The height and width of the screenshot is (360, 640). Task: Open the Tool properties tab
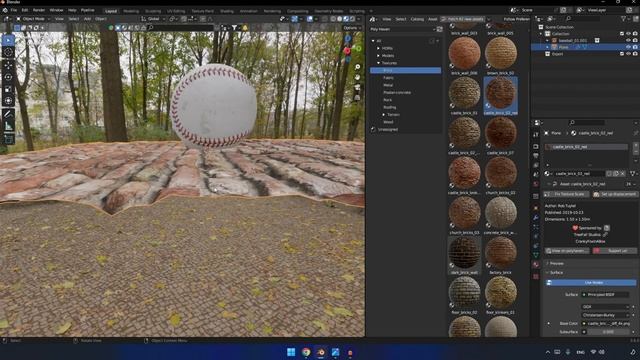coord(536,135)
